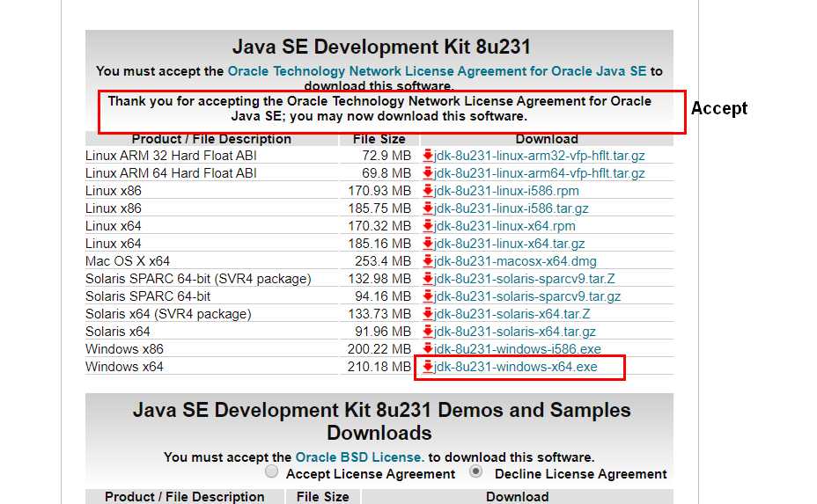Click Solaris SPARC 64-bit (SVR4 package) label
This screenshot has height=504, width=817.
(198, 279)
